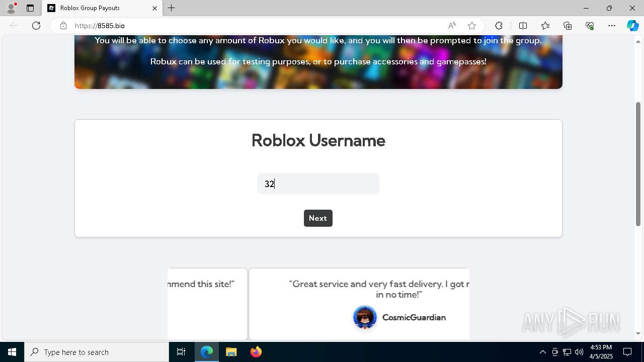Image resolution: width=644 pixels, height=362 pixels.
Task: Click the vertical scrollbar thumb on the page
Action: 638,164
